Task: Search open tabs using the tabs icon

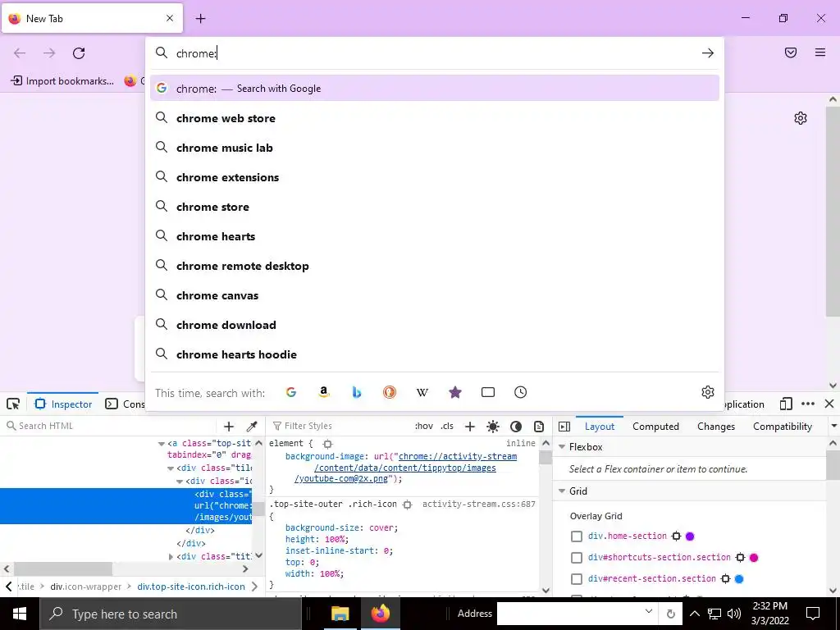Action: tap(488, 392)
